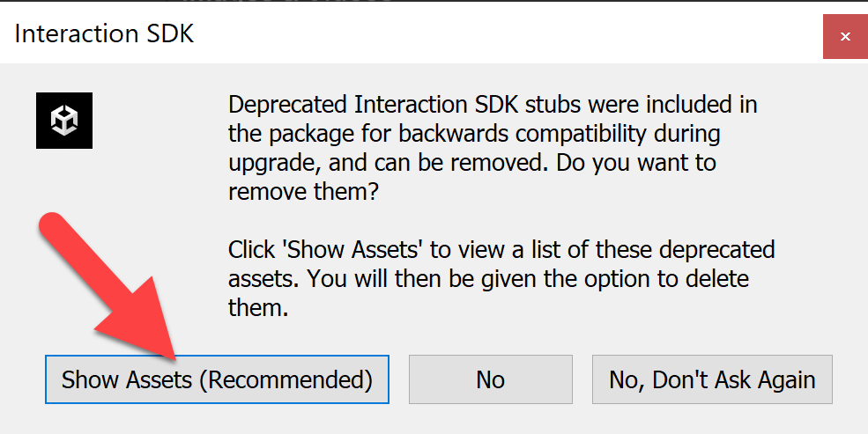The height and width of the screenshot is (434, 868).
Task: Choose the plain No button
Action: (491, 379)
